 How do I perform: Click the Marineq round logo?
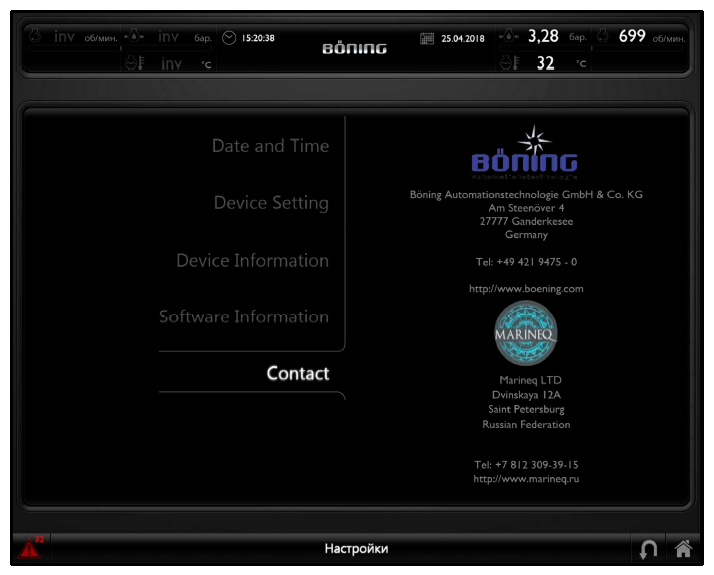tap(526, 333)
